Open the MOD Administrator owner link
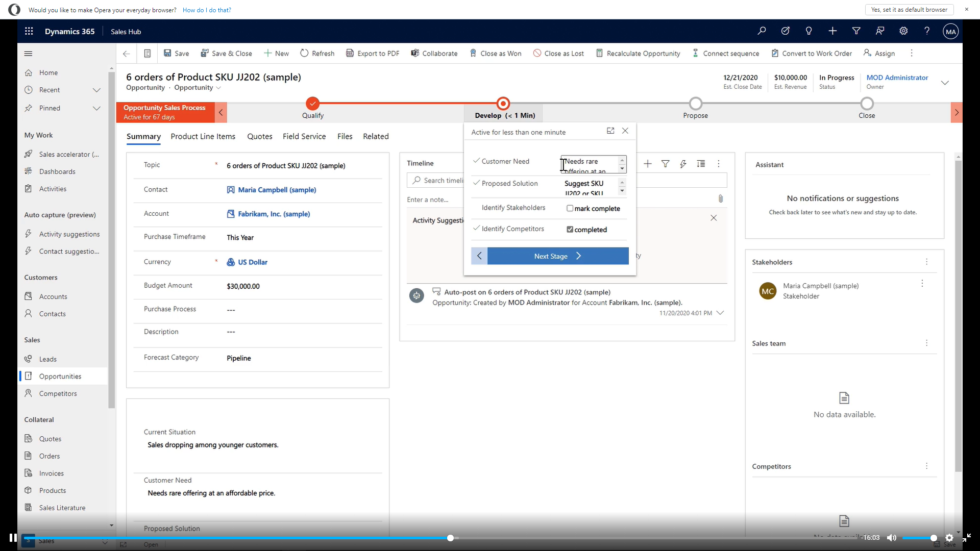 point(897,78)
